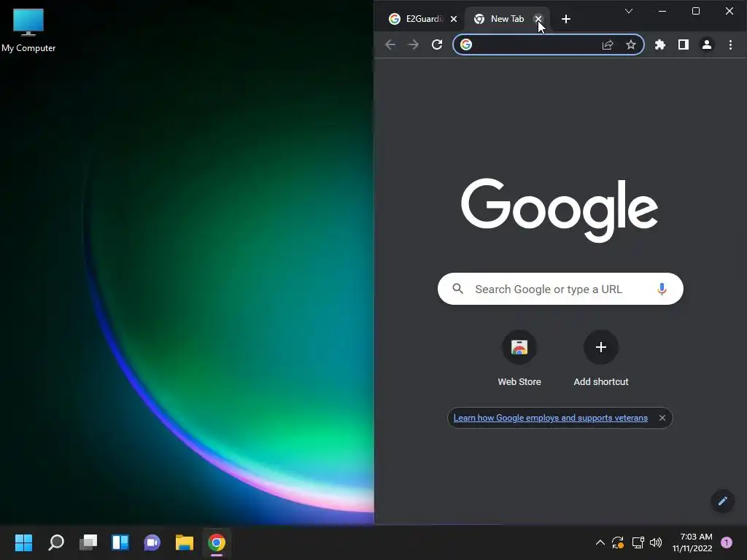The height and width of the screenshot is (560, 747).
Task: Switch to the E2Guardian tab
Action: pos(417,19)
